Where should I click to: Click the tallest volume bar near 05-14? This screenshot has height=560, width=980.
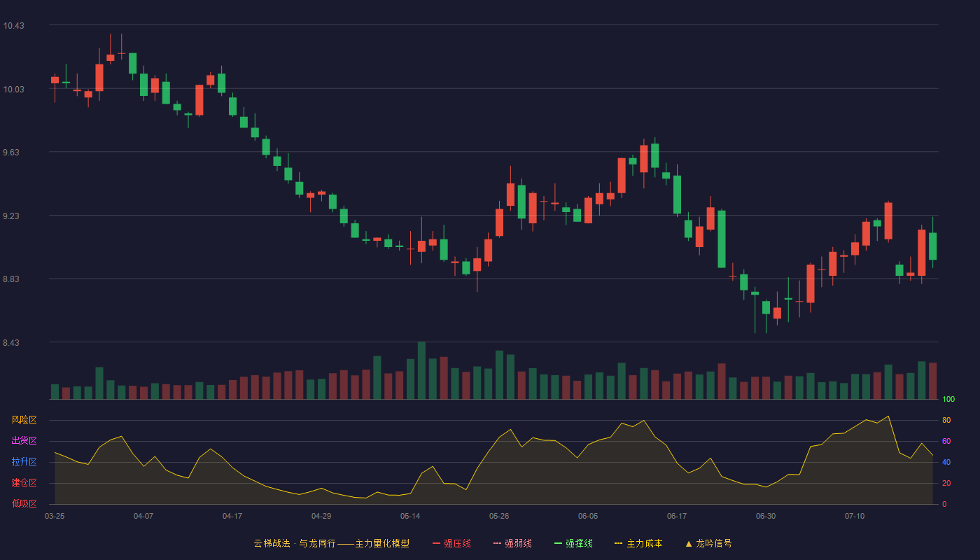pyautogui.click(x=421, y=370)
